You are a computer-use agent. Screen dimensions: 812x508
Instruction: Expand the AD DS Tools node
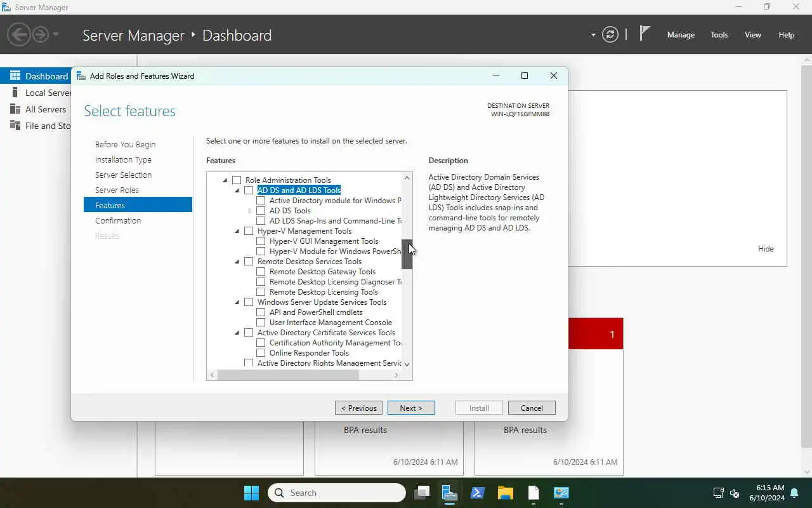[x=249, y=211]
